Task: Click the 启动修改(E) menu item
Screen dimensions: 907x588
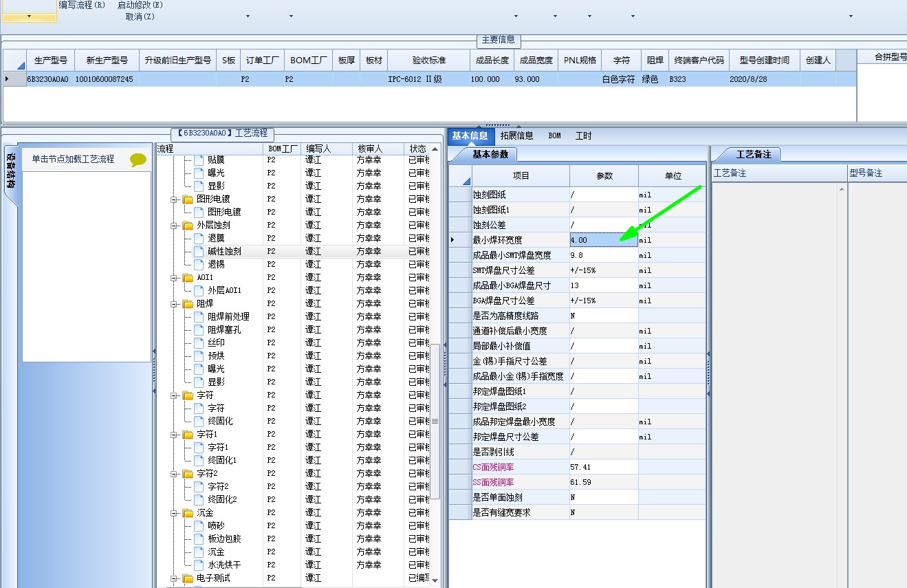Action: pos(140,5)
